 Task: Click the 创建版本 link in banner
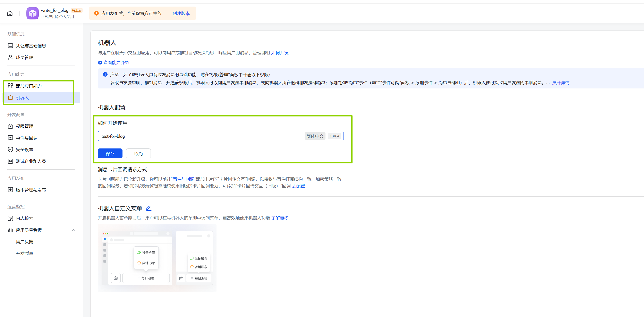coord(181,14)
